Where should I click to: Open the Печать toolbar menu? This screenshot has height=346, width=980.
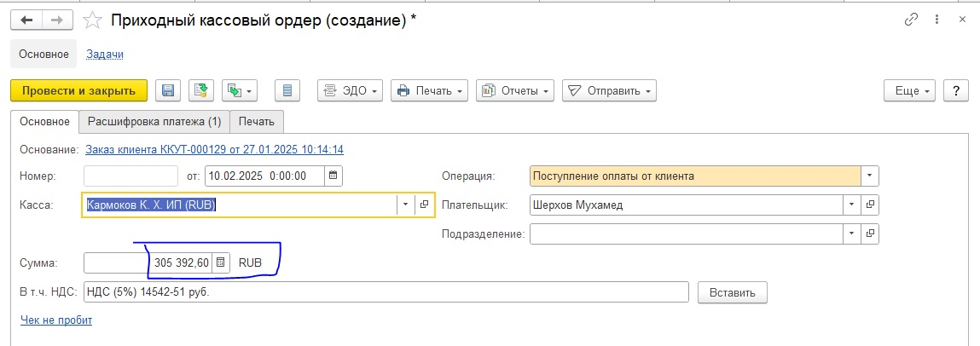430,90
